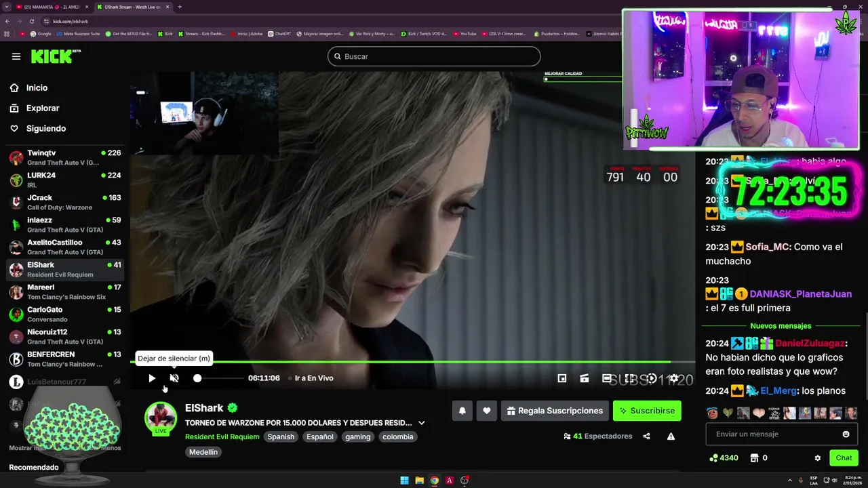Screen dimensions: 868x488
Task: Open JCrack channel in followed list
Action: point(65,202)
